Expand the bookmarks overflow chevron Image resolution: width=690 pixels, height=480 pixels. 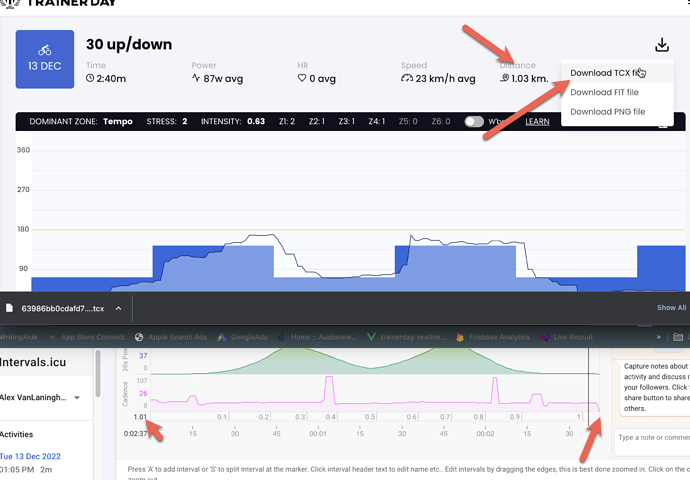[659, 337]
